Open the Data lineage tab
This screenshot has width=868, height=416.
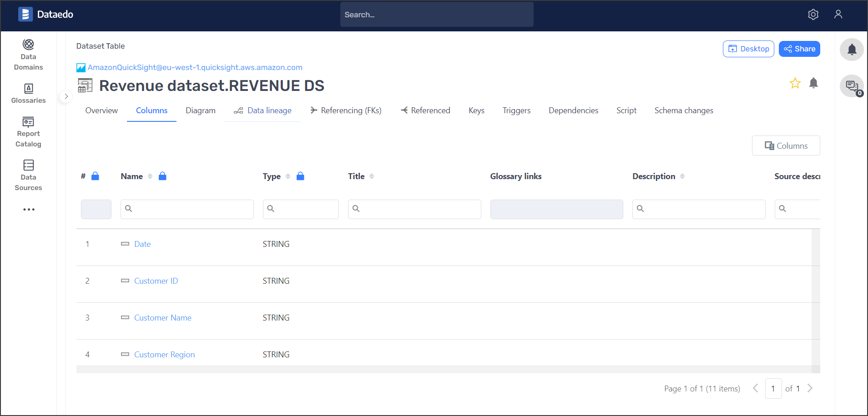coord(262,110)
